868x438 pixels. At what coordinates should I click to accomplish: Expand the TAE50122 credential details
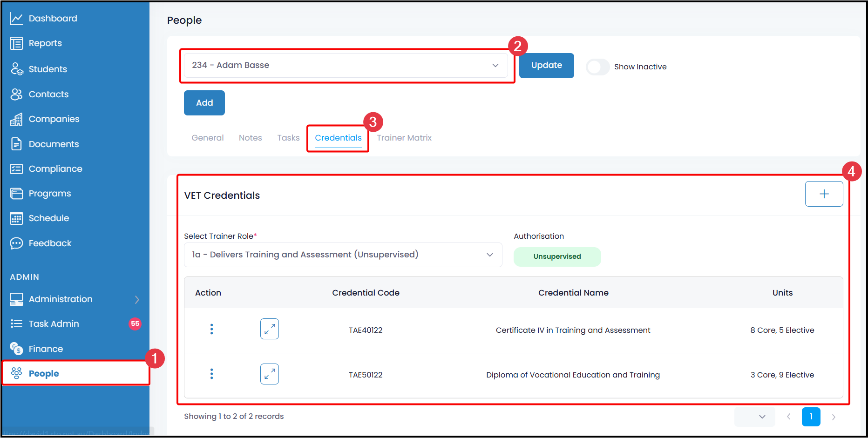[270, 374]
